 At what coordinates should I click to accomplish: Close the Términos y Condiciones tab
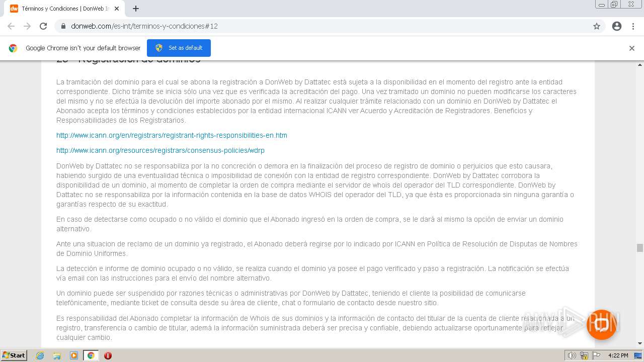[117, 9]
